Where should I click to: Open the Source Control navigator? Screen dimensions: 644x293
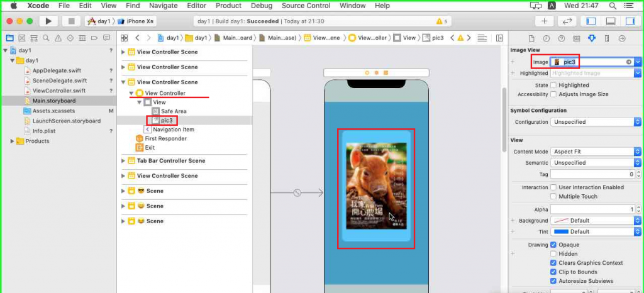click(x=22, y=38)
